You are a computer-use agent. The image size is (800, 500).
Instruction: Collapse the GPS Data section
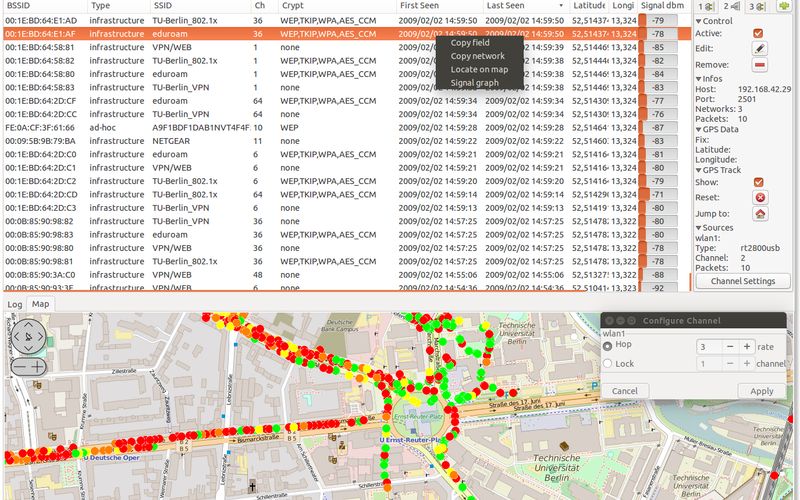tap(698, 129)
